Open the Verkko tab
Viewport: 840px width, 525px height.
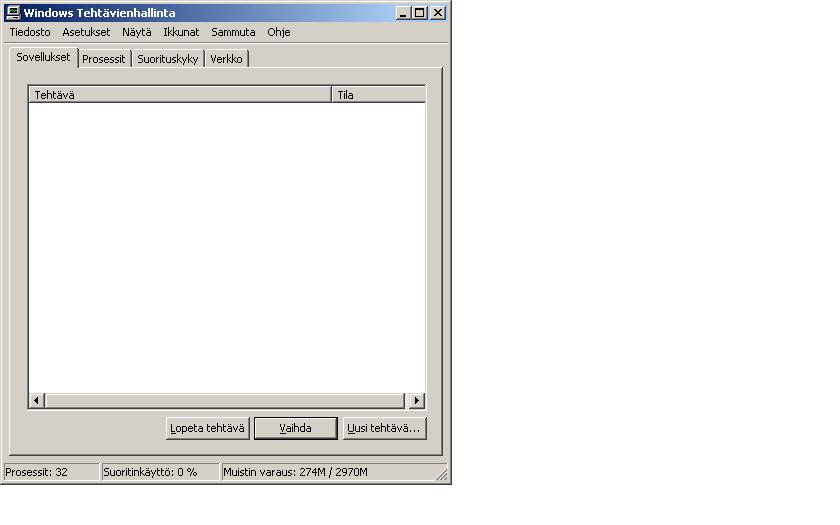(226, 59)
